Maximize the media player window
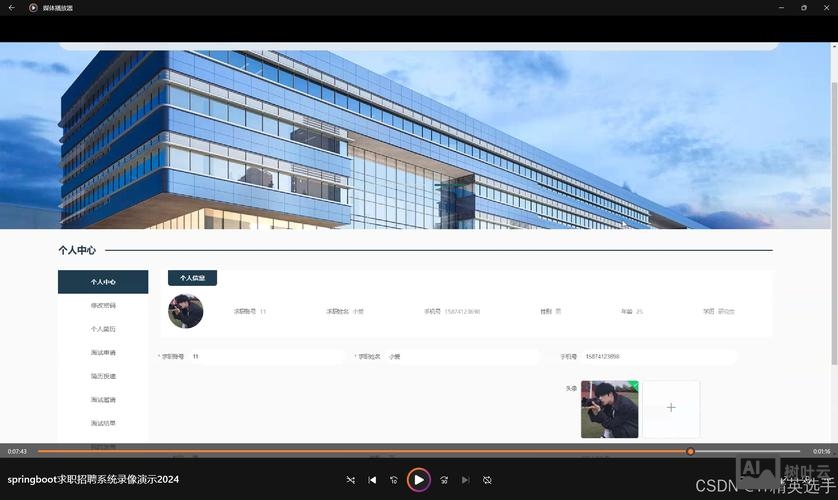This screenshot has height=500, width=838. (x=803, y=7)
